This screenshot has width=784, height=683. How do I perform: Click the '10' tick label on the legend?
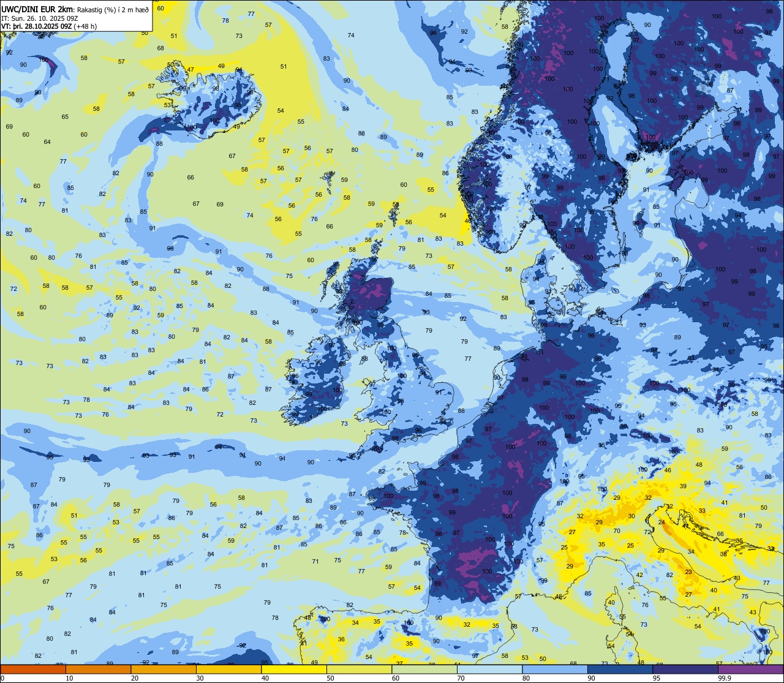(x=69, y=678)
